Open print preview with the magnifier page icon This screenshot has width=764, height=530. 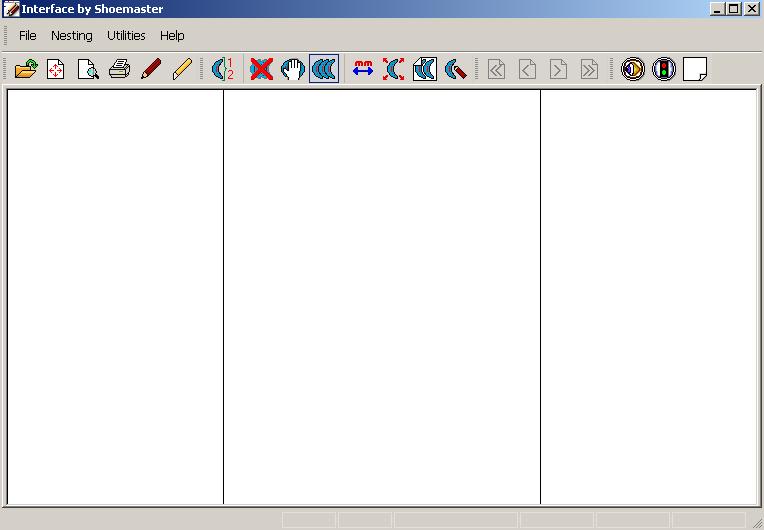pos(88,69)
